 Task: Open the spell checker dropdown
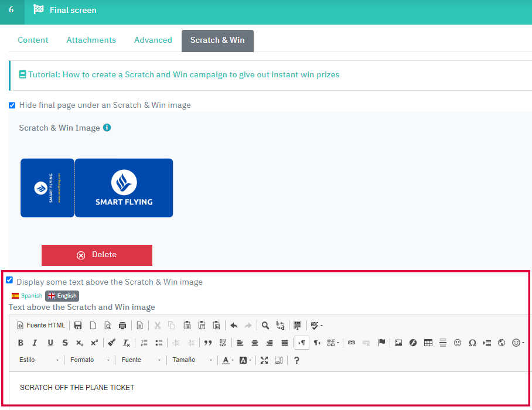click(316, 326)
